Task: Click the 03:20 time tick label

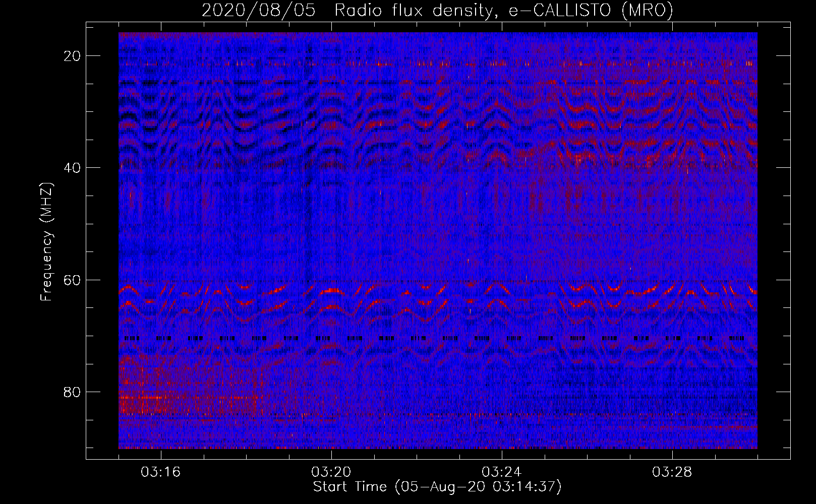Action: point(331,472)
